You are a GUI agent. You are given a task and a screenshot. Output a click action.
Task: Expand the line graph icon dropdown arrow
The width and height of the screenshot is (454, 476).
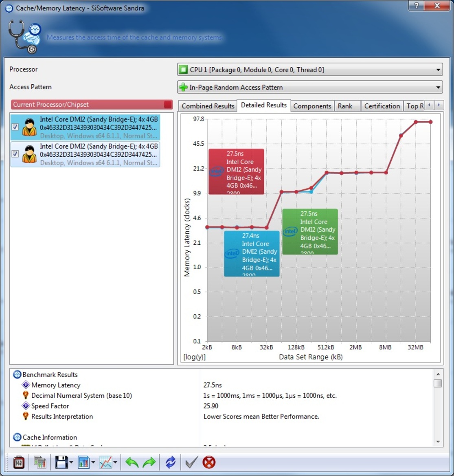[115, 463]
